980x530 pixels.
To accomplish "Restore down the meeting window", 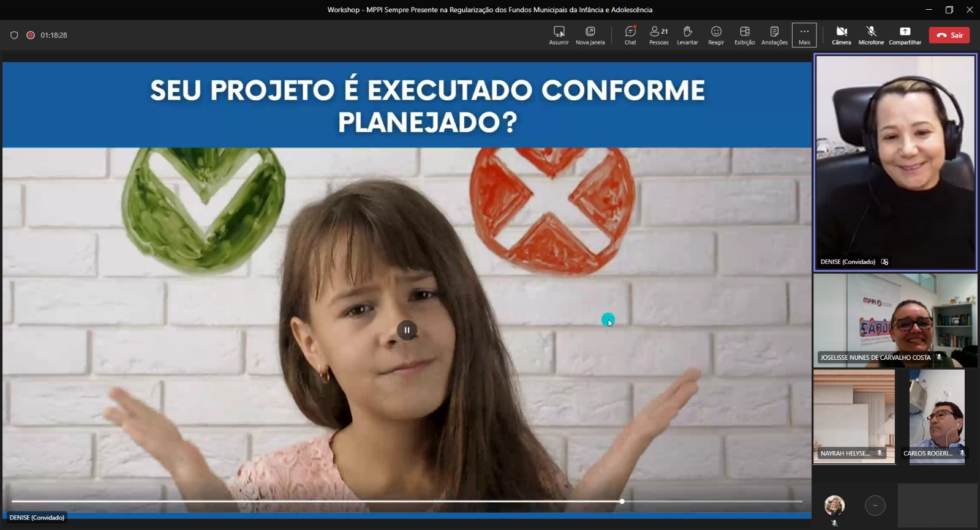I will click(x=949, y=9).
